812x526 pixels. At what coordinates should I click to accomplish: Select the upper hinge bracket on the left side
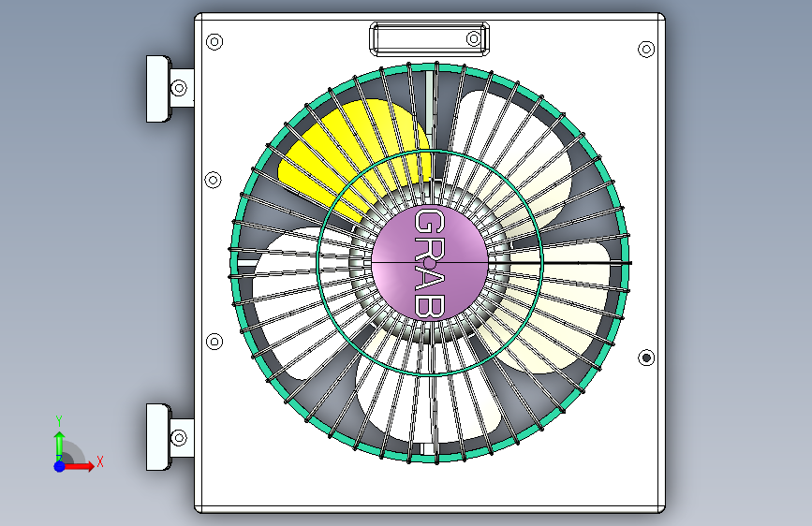click(170, 89)
